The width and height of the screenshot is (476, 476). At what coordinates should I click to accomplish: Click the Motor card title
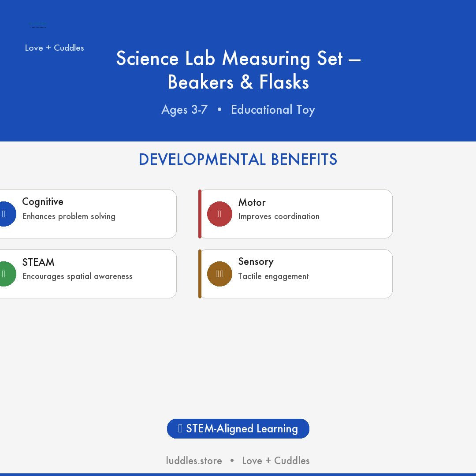pos(252,202)
